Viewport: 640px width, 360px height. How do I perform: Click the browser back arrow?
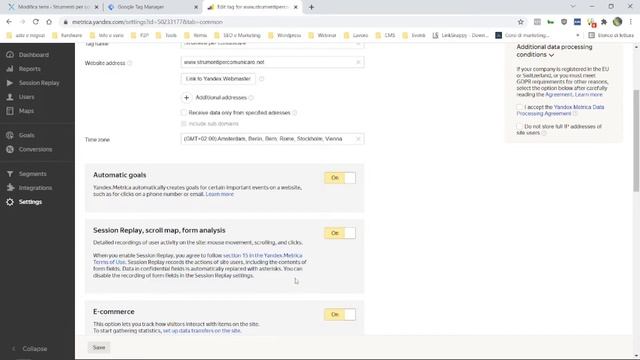[x=9, y=22]
